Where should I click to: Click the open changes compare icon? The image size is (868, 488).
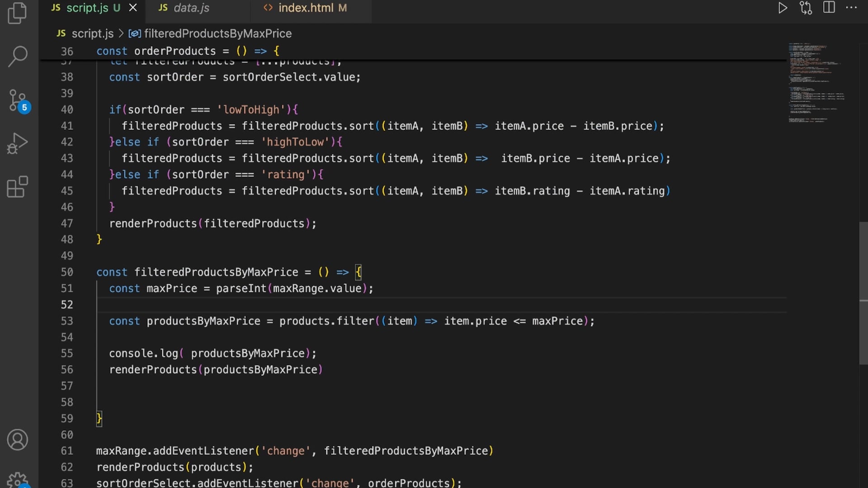(806, 8)
